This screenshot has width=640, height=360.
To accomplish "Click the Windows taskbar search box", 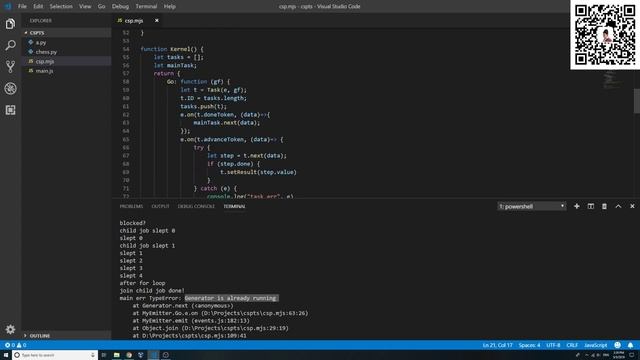I will point(55,355).
